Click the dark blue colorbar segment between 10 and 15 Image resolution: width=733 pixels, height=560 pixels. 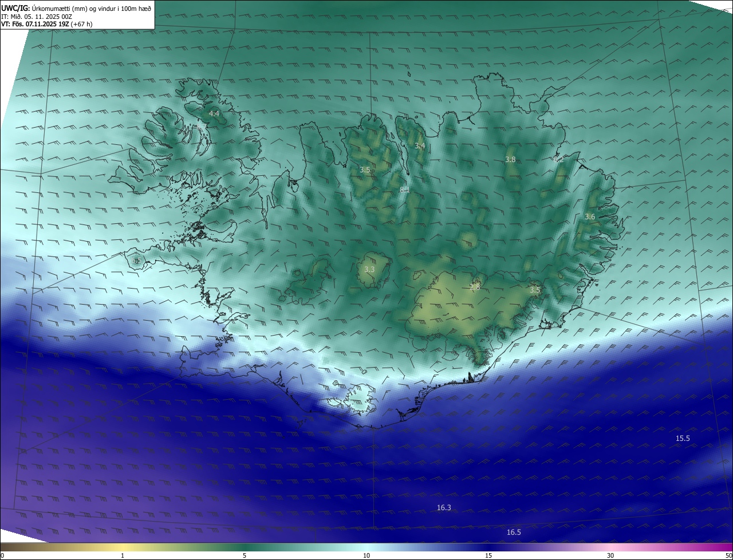pyautogui.click(x=427, y=547)
